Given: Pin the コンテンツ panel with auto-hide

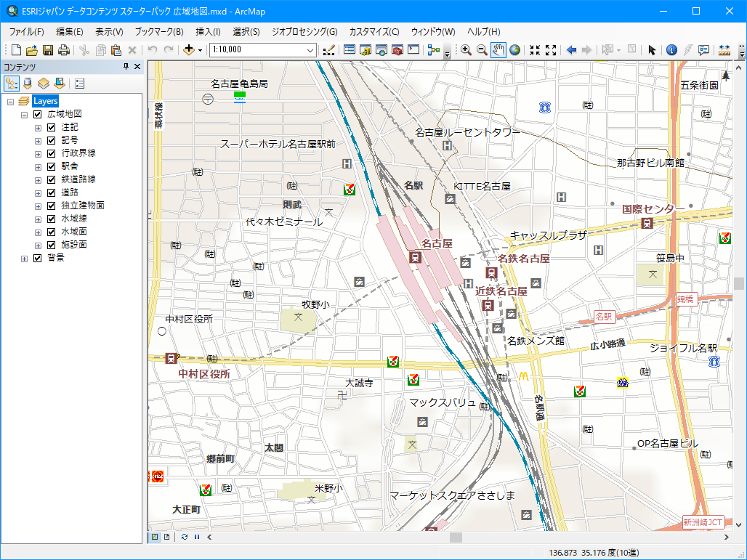Looking at the screenshot, I should (126, 67).
